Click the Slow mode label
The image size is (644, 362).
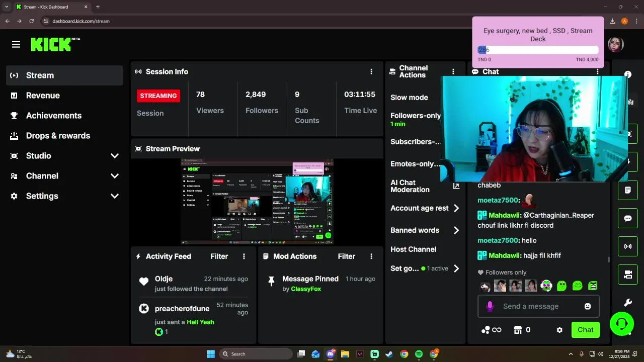tap(409, 98)
